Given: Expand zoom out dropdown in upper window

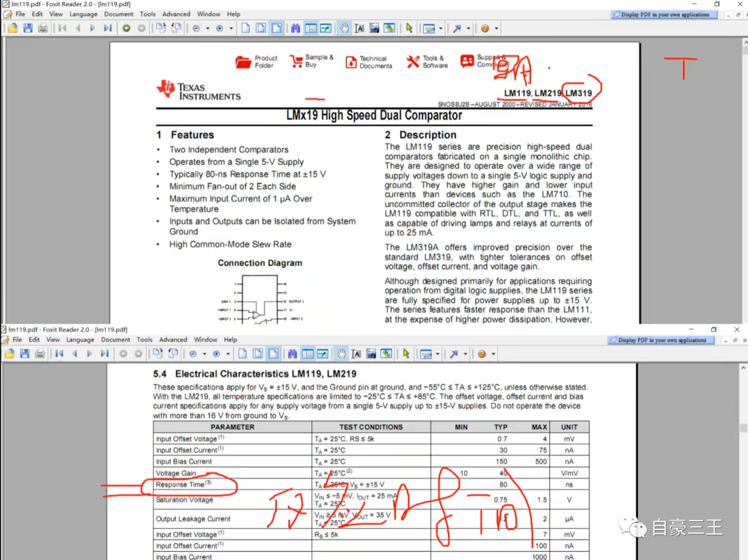Looking at the screenshot, I should point(208,28).
